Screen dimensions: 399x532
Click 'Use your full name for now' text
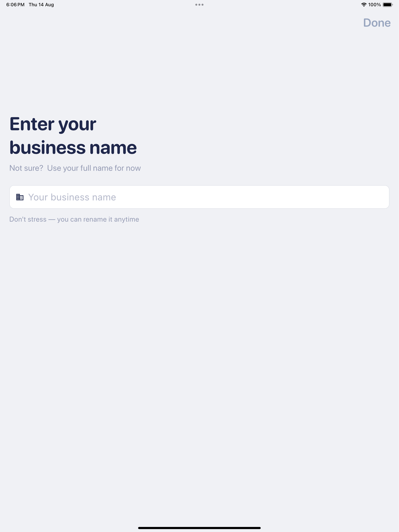(94, 168)
